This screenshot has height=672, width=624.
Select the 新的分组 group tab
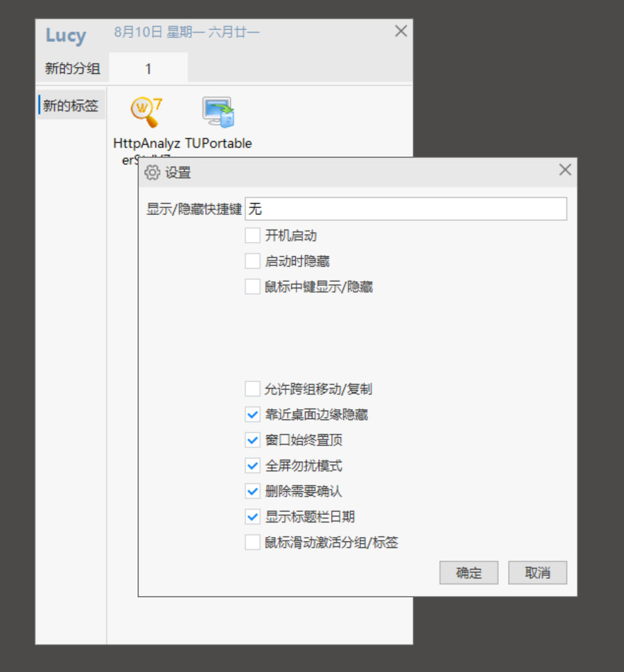[x=72, y=68]
